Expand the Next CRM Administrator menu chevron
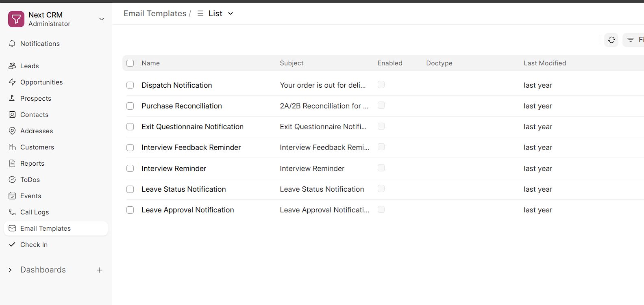Viewport: 644px width, 305px height. tap(102, 19)
